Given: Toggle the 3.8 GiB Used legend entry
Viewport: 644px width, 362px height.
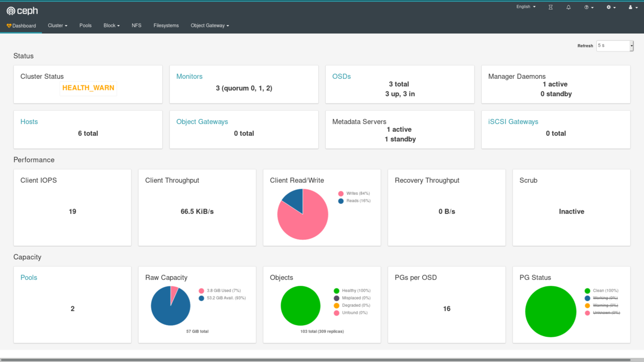Looking at the screenshot, I should 219,291.
